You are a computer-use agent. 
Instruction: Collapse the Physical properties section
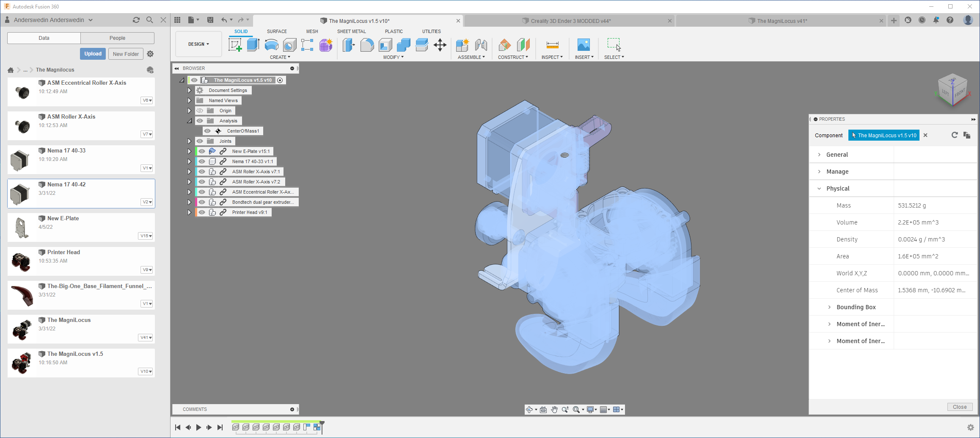click(819, 189)
